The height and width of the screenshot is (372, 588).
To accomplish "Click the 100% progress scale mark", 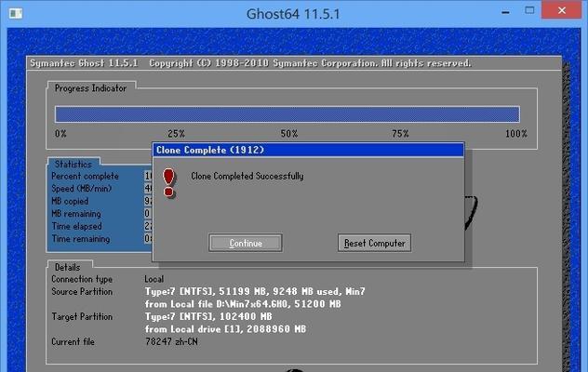I will (x=516, y=134).
